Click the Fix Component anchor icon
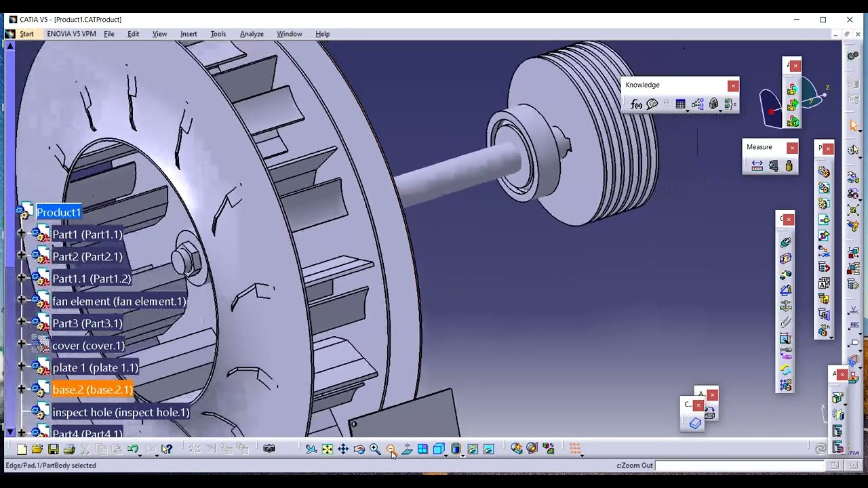The image size is (868, 488). [785, 306]
